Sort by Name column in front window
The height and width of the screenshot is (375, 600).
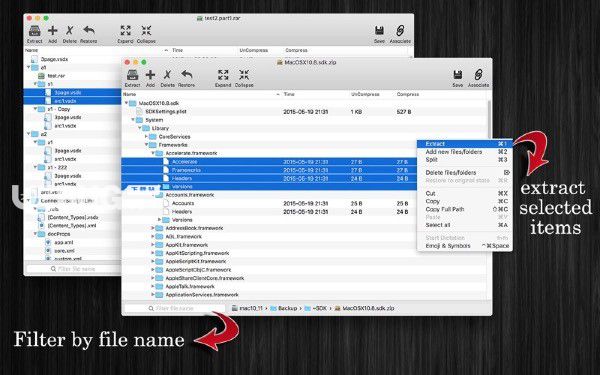tap(202, 94)
